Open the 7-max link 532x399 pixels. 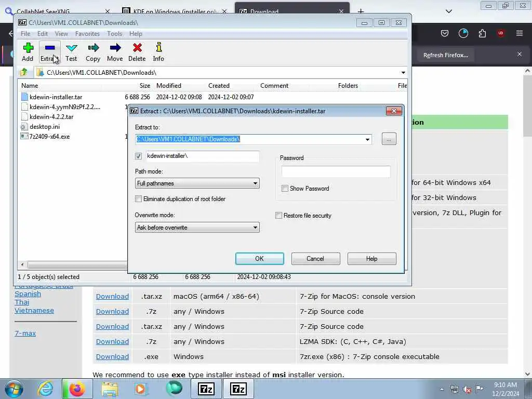coord(25,333)
